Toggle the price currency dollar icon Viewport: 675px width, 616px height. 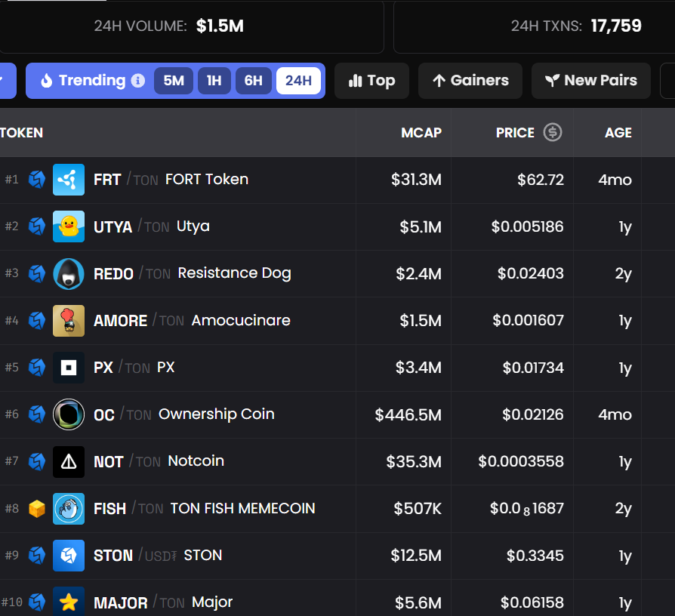(553, 132)
